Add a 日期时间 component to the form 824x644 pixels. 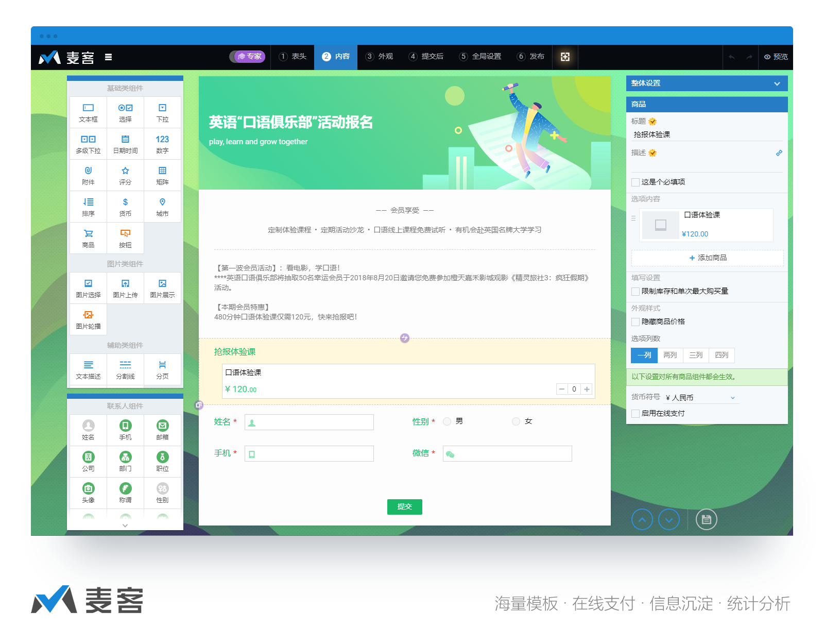click(125, 144)
